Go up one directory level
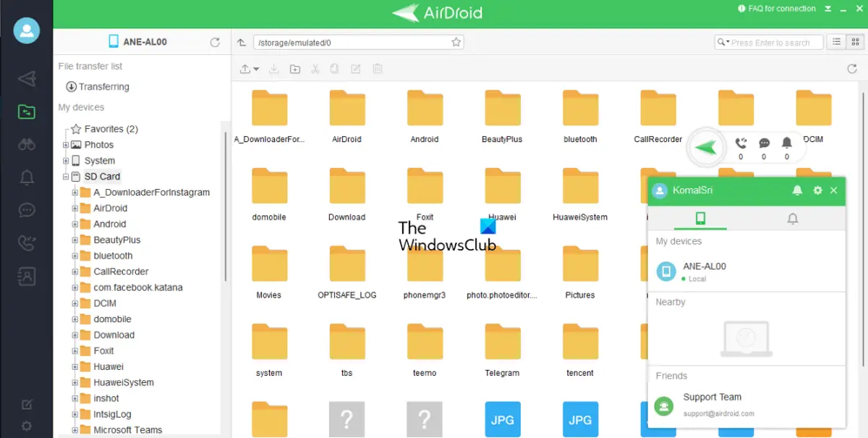Image resolution: width=868 pixels, height=438 pixels. 242,43
